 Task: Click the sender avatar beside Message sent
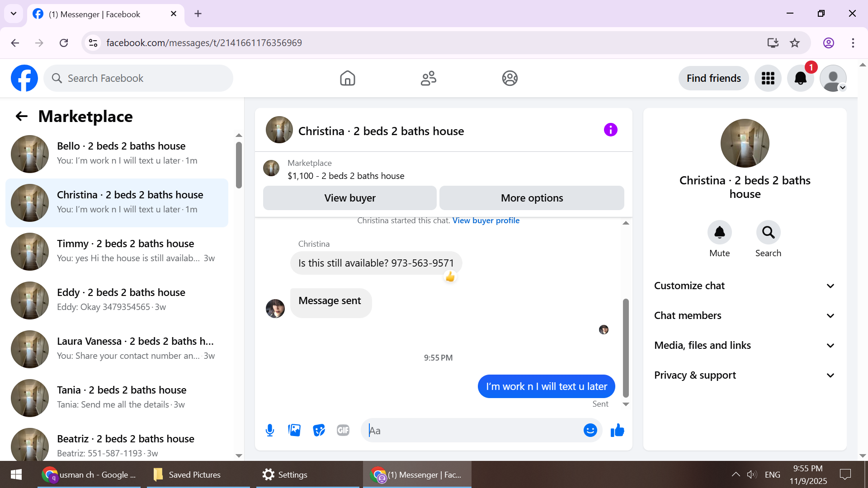tap(275, 309)
